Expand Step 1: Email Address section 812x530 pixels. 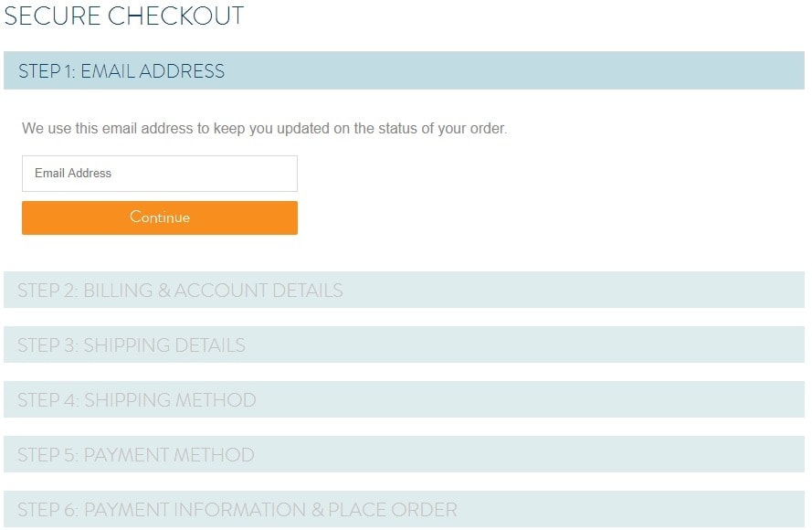pos(404,71)
